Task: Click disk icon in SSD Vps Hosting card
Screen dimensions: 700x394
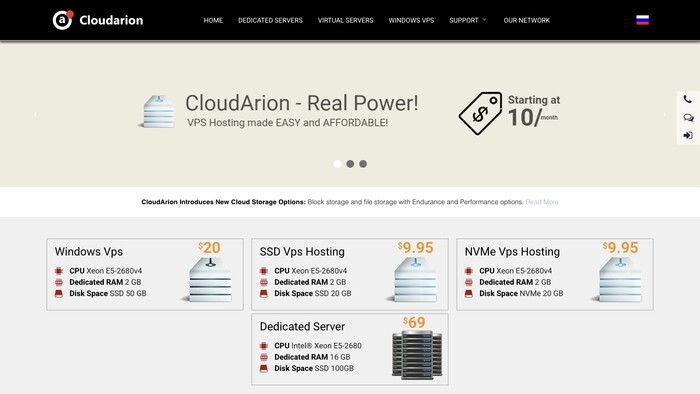Action: click(264, 294)
